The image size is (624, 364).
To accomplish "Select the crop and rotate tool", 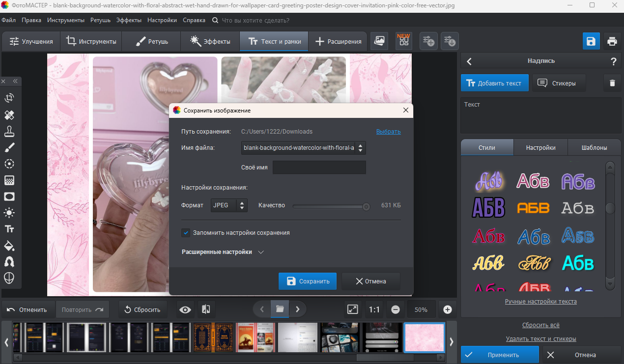I will pyautogui.click(x=9, y=98).
